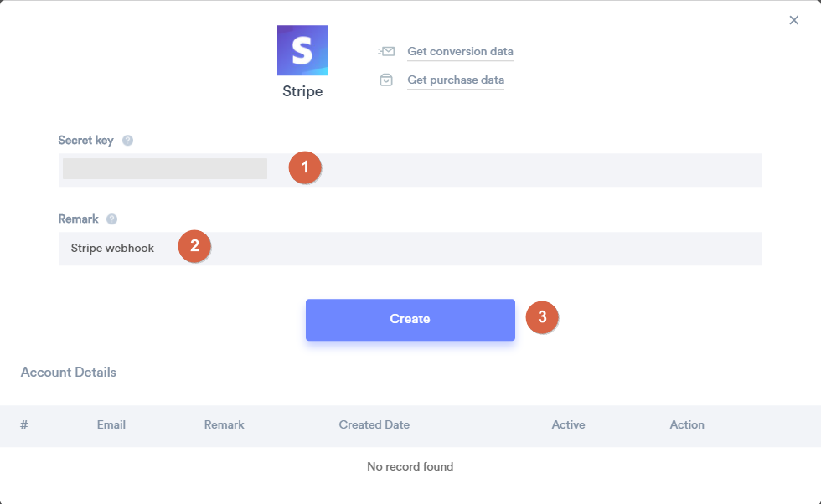
Task: Click the Remark field label above input
Action: click(79, 219)
